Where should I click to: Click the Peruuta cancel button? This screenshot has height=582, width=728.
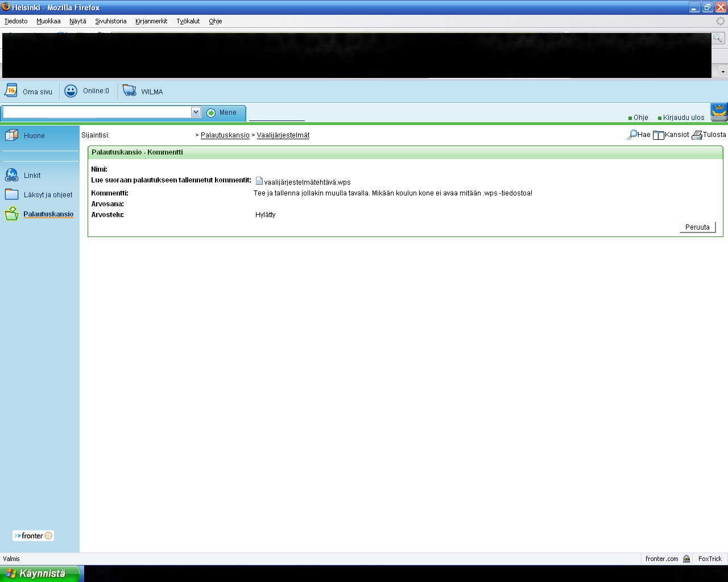pyautogui.click(x=697, y=227)
